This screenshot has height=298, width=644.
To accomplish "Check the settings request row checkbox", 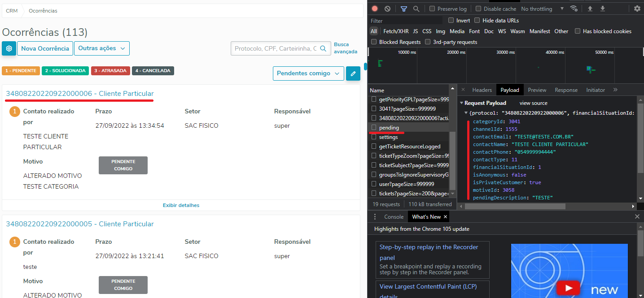I will [374, 137].
